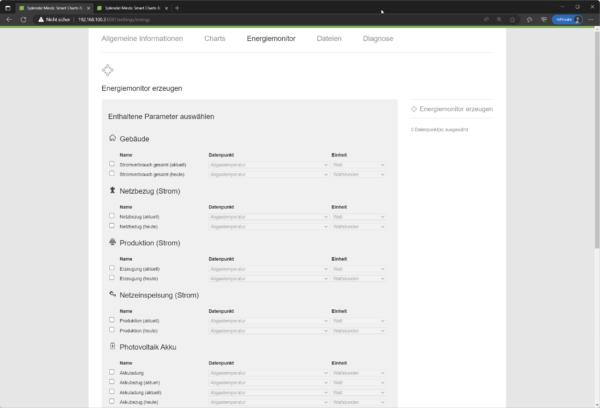Click the Netzbezug (Strom) pylon icon

coord(112,190)
